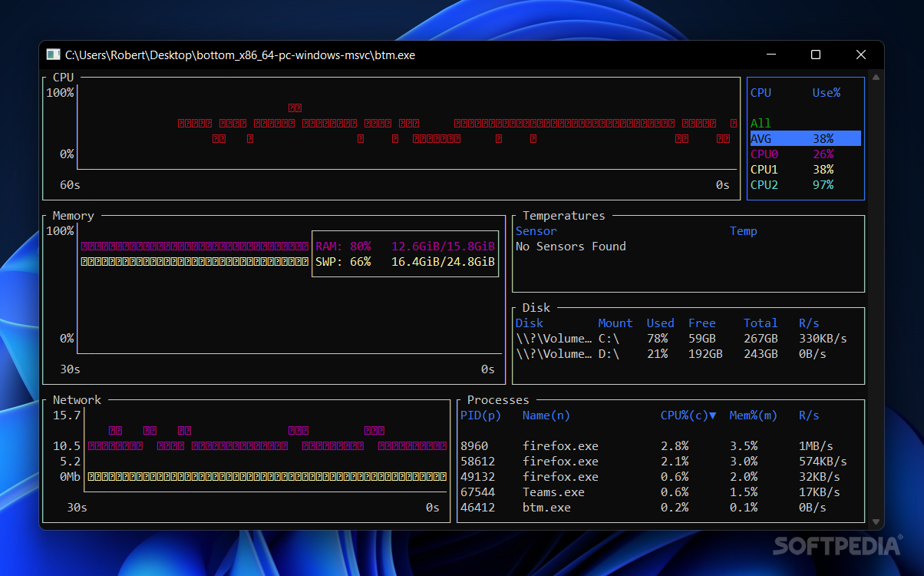Image resolution: width=924 pixels, height=576 pixels.
Task: Sort processes by Name(n) column header
Action: pyautogui.click(x=546, y=415)
